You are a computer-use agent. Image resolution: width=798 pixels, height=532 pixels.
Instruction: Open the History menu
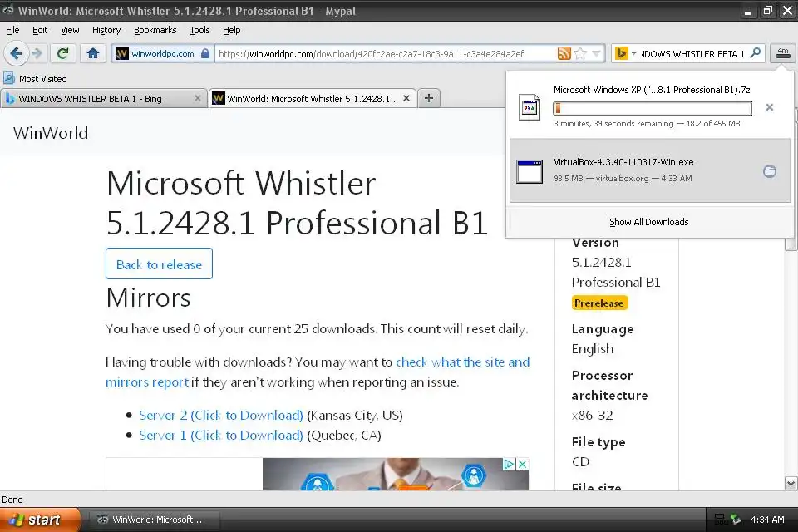tap(106, 30)
